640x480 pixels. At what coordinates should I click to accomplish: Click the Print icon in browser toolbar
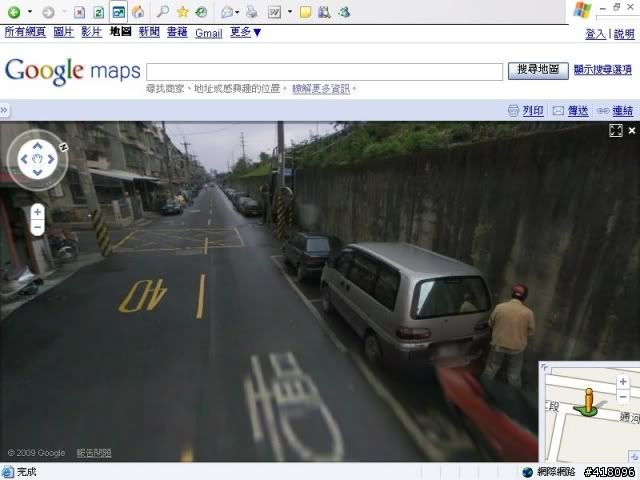click(252, 12)
